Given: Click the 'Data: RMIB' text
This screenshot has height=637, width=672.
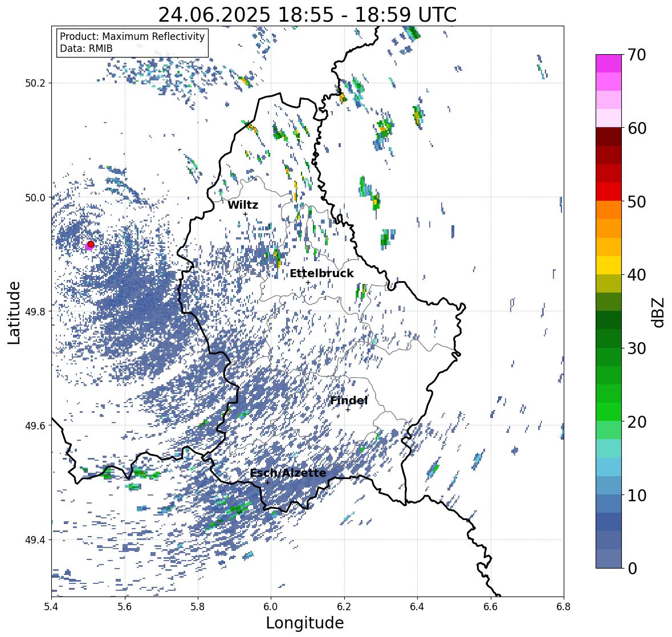Looking at the screenshot, I should pyautogui.click(x=86, y=48).
